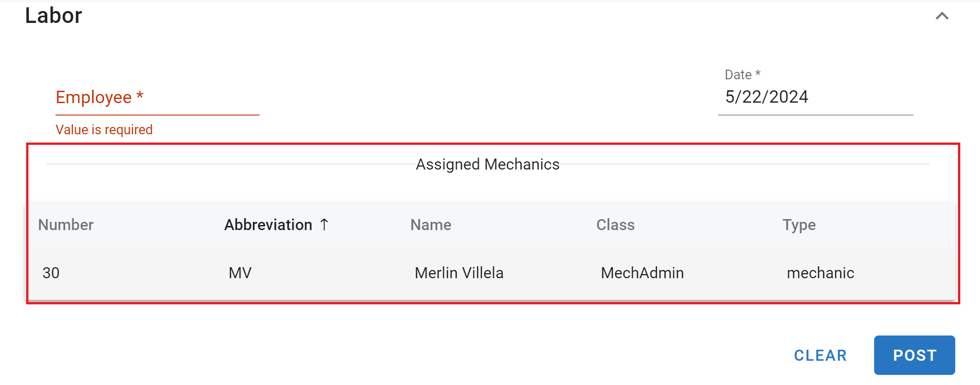The image size is (980, 385).
Task: Click the Labor section title
Action: click(54, 16)
